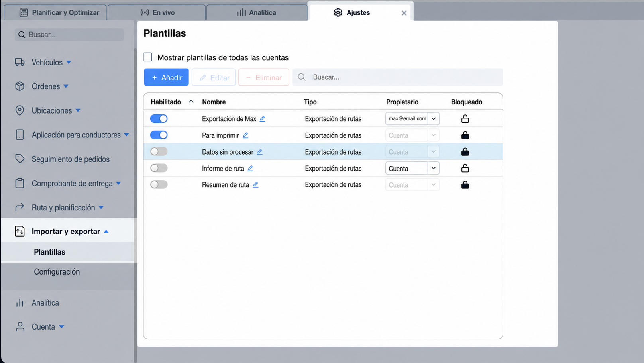Viewport: 644px width, 363px height.
Task: Disable the Para imprimir toggle
Action: coord(159,135)
